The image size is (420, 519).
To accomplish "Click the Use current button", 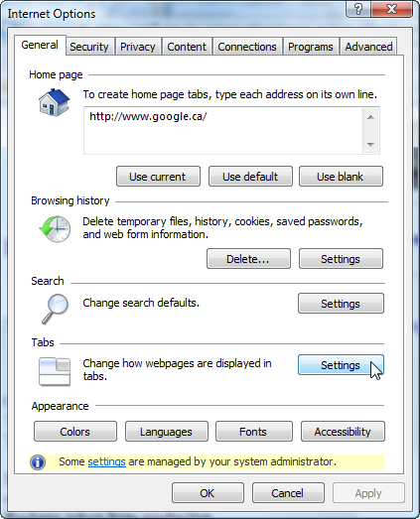I will 158,177.
